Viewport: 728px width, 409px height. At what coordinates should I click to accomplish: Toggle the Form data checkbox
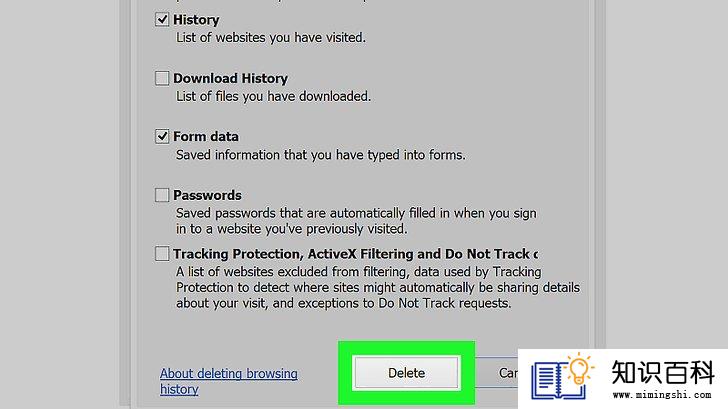(x=162, y=136)
